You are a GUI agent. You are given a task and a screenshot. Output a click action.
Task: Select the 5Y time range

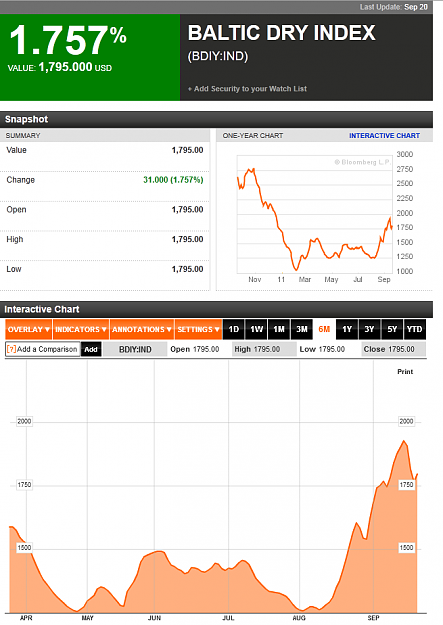pyautogui.click(x=392, y=329)
